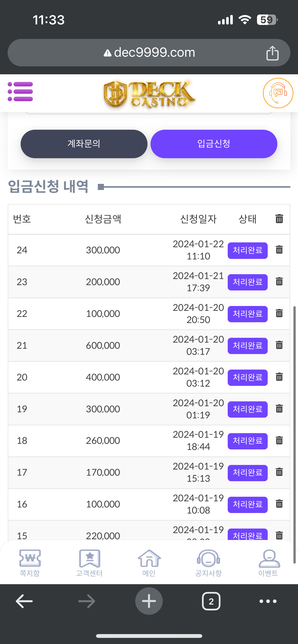This screenshot has width=298, height=644.
Task: Submit with the 입금신청 deposit button
Action: [214, 144]
